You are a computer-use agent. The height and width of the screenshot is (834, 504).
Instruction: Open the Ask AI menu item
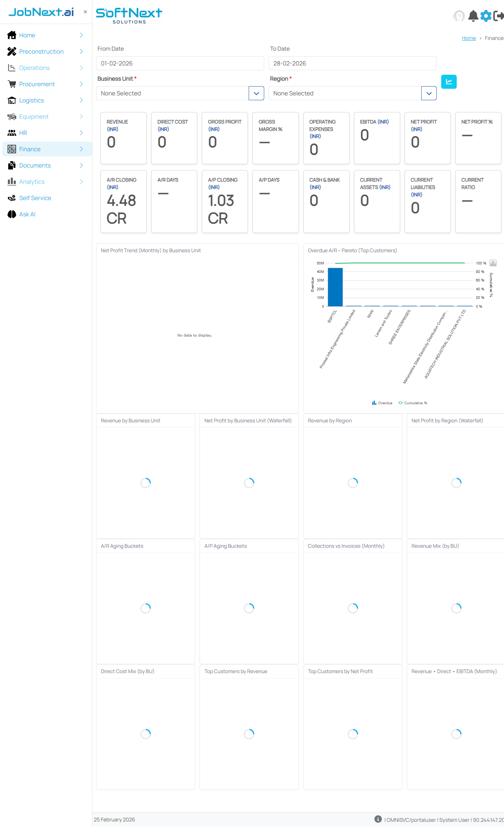47,214
